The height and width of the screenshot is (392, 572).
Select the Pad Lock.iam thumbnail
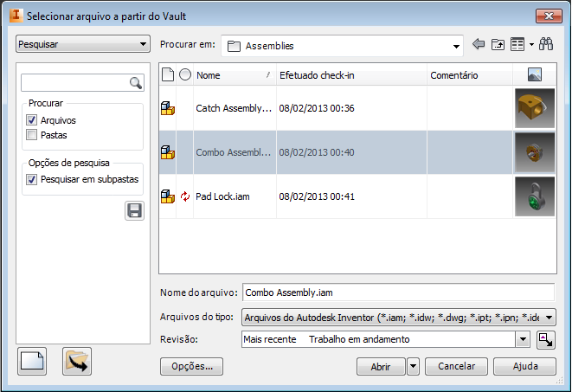[x=534, y=196]
